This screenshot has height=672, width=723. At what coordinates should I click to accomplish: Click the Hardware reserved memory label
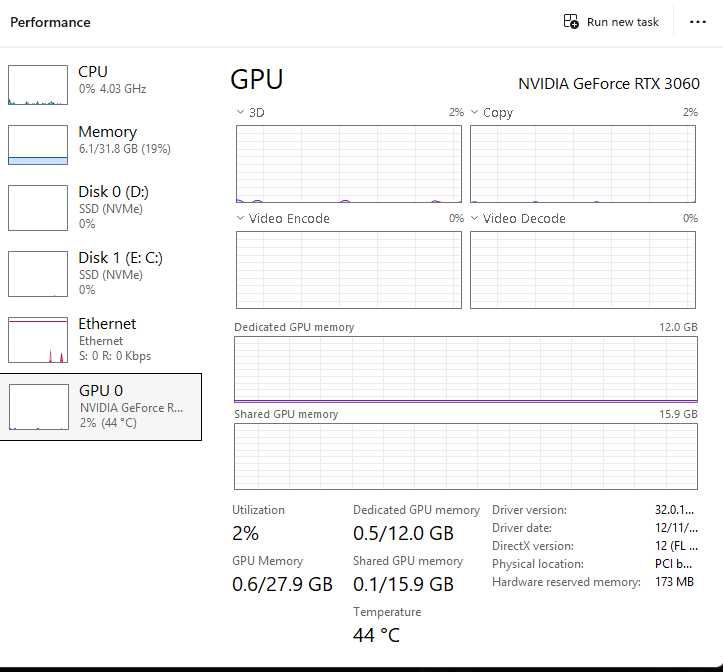(566, 582)
